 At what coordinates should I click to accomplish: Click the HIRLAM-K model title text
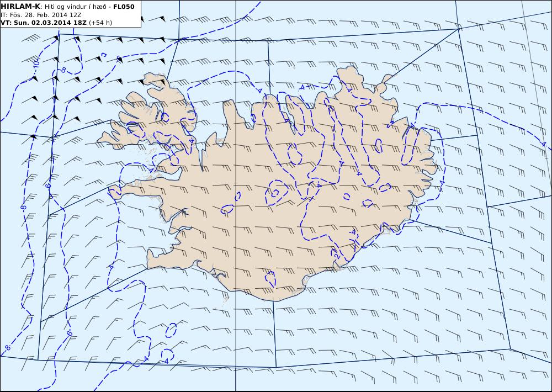click(20, 7)
